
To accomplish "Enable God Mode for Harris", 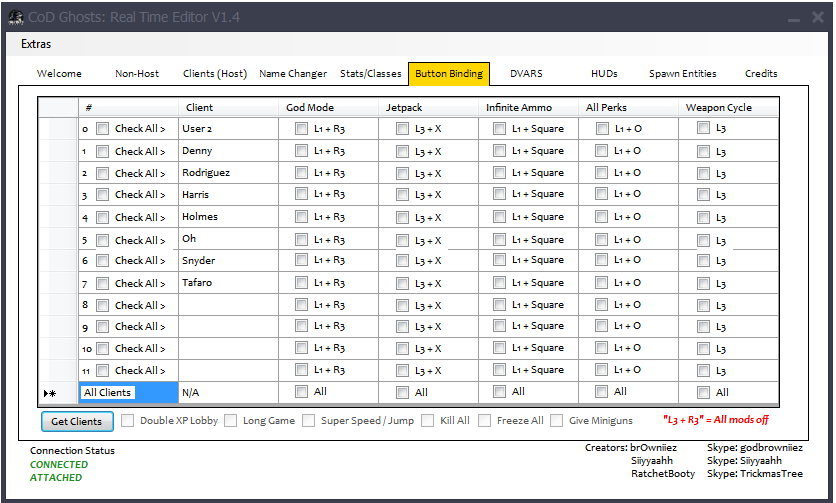I will 301,194.
